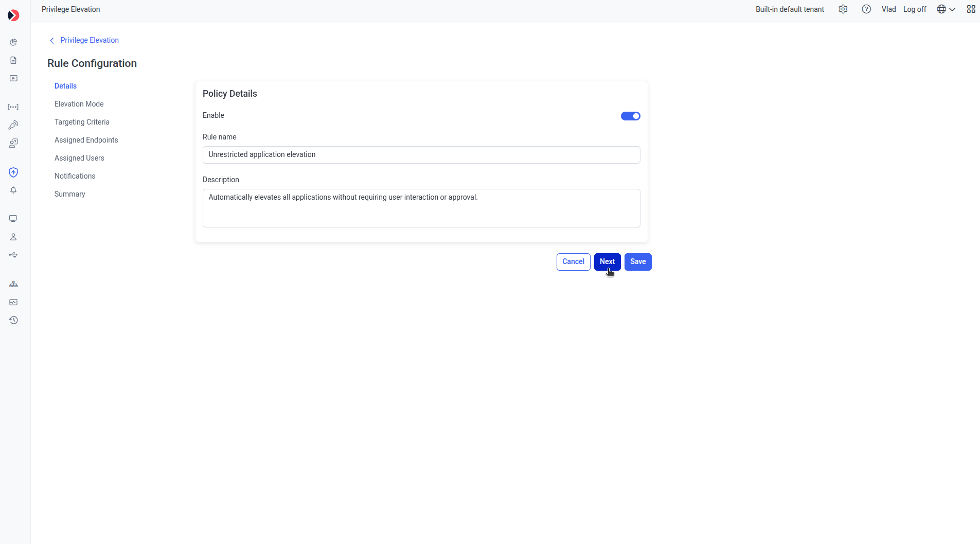Screen dimensions: 980x544
Task: Open the user question-mark requests icon
Action: [x=13, y=143]
